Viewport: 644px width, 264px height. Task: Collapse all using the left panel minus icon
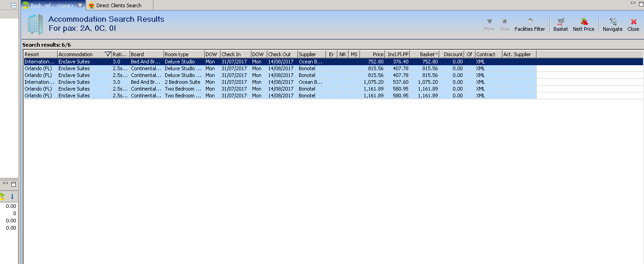coord(14,5)
